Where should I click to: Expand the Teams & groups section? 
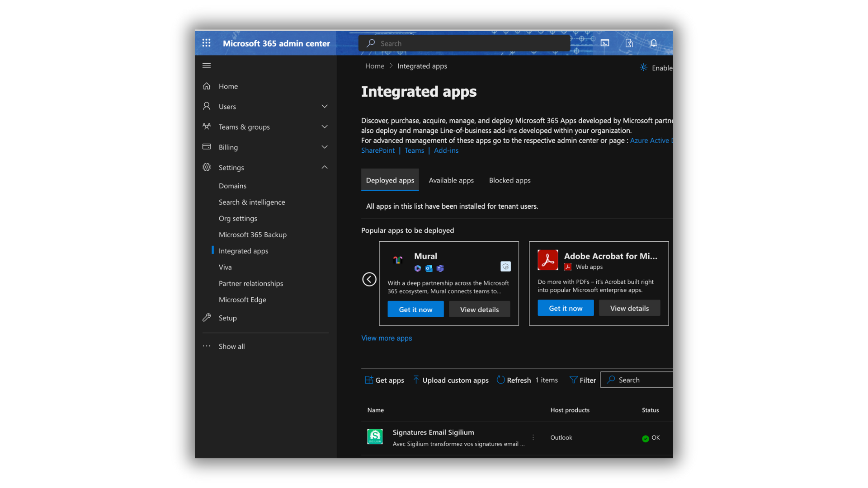pos(324,127)
